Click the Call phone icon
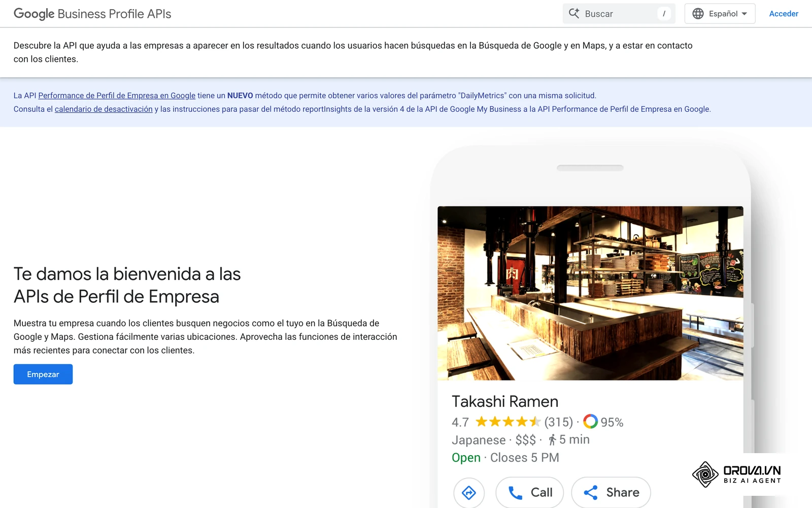This screenshot has height=508, width=812. (x=515, y=493)
